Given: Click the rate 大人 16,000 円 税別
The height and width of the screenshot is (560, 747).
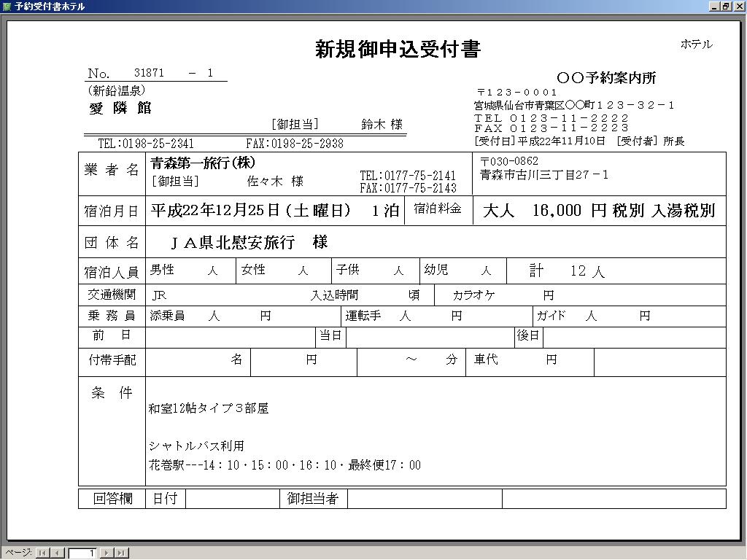Looking at the screenshot, I should click(x=564, y=211).
